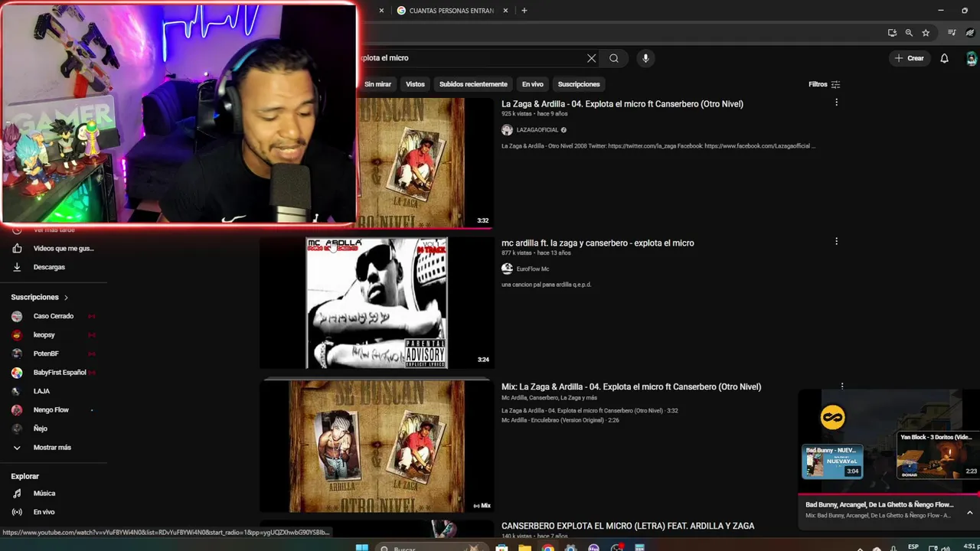Play the MC Ardilla album thumbnail video
Screen dimensions: 980x551
pyautogui.click(x=377, y=303)
